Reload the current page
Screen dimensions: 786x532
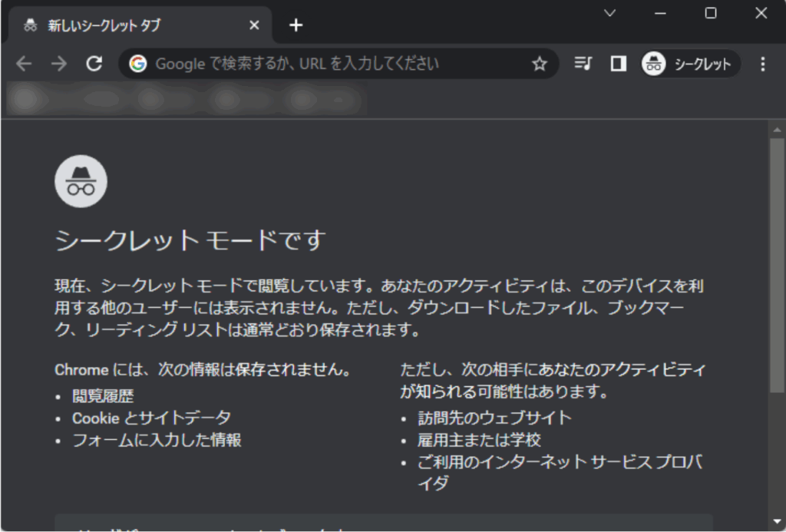[x=94, y=64]
